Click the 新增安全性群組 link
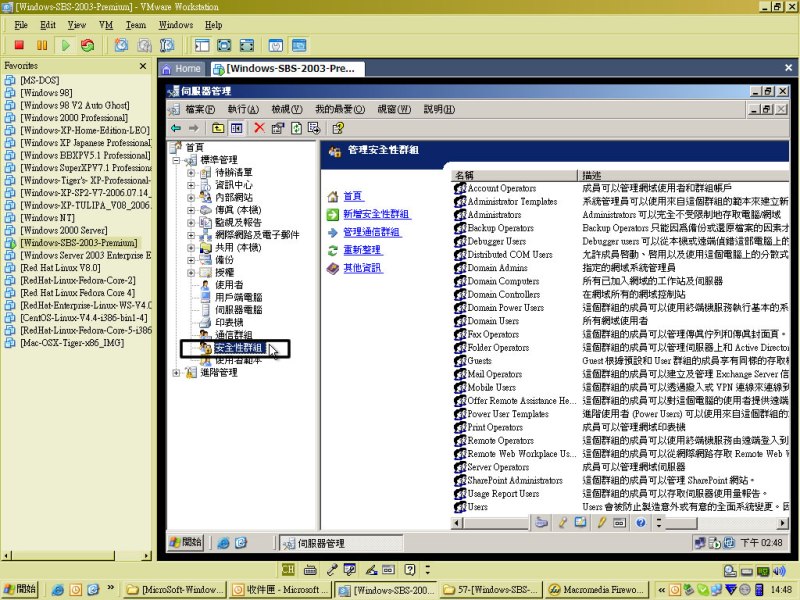Image resolution: width=800 pixels, height=600 pixels. tap(377, 214)
